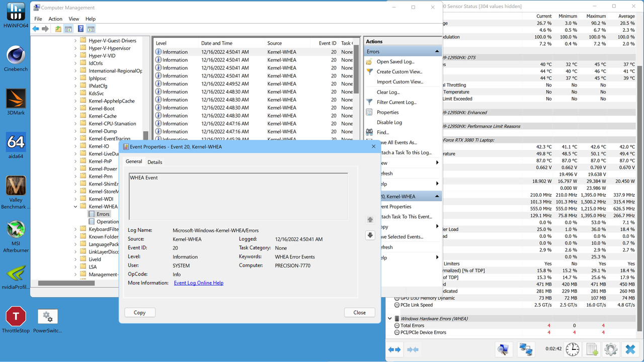This screenshot has width=644, height=362.
Task: Click Up one level folder toolbar icon
Action: 58,29
